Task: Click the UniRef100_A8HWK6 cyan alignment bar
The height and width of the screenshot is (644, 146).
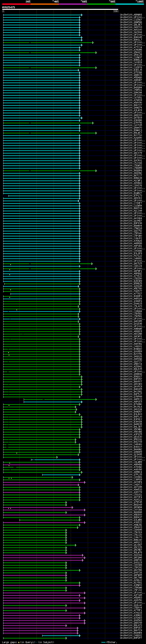Action: pos(42,15)
